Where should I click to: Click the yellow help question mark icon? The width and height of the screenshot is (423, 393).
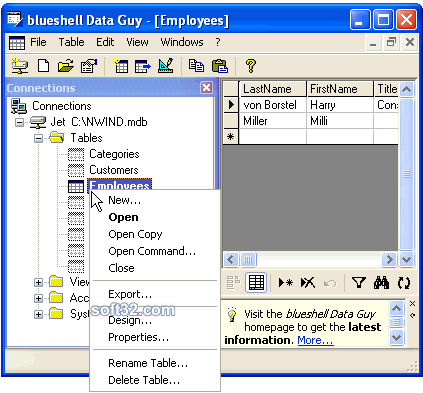coord(251,66)
